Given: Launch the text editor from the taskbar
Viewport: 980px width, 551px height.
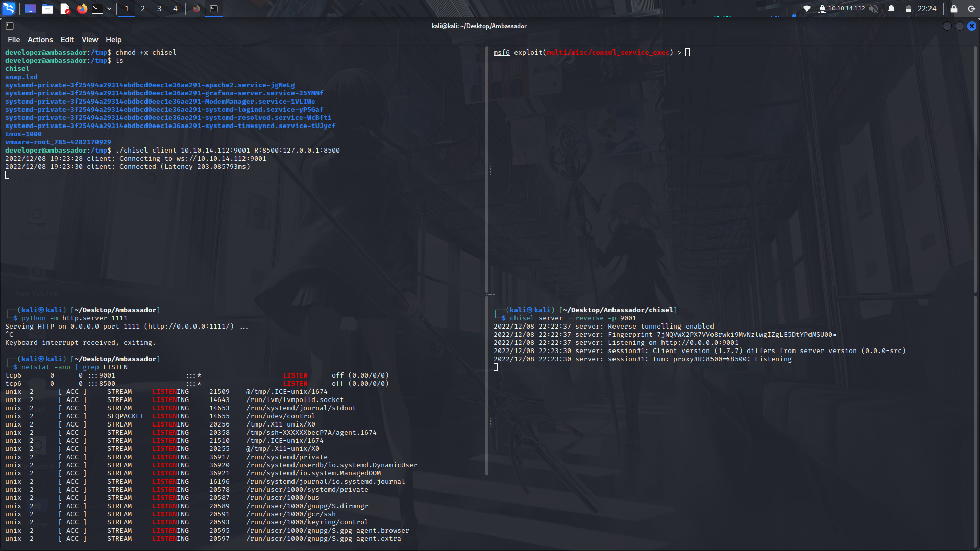Looking at the screenshot, I should coord(65,8).
